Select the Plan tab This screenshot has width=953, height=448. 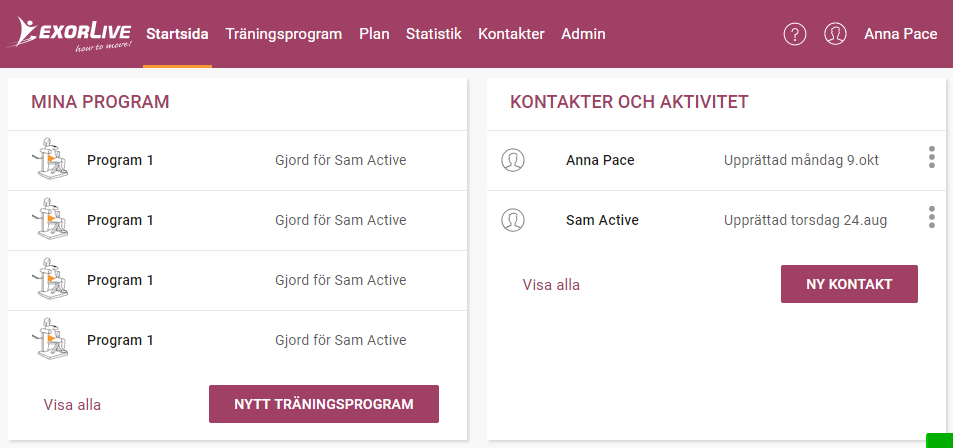coord(374,34)
